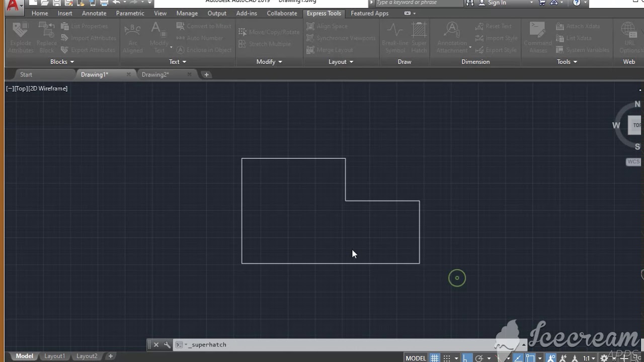The height and width of the screenshot is (362, 644).
Task: Select Enclose in Object
Action: [204, 50]
